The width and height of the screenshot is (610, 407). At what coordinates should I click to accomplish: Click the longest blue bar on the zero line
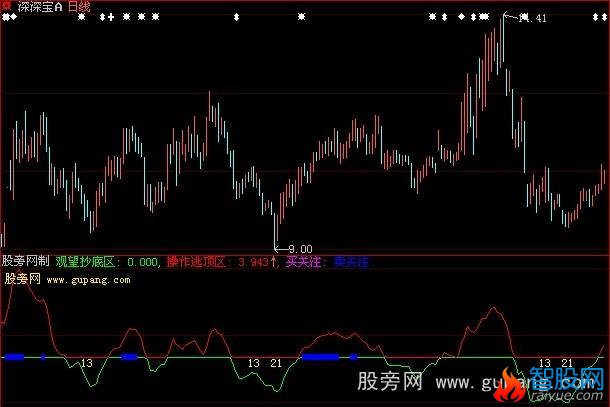(x=321, y=357)
